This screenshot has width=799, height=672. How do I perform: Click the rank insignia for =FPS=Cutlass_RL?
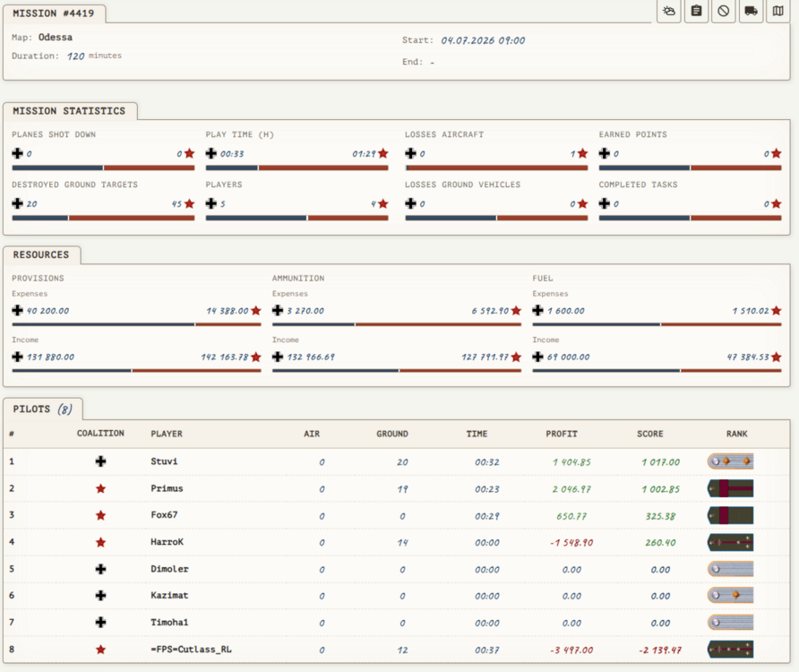click(x=730, y=649)
